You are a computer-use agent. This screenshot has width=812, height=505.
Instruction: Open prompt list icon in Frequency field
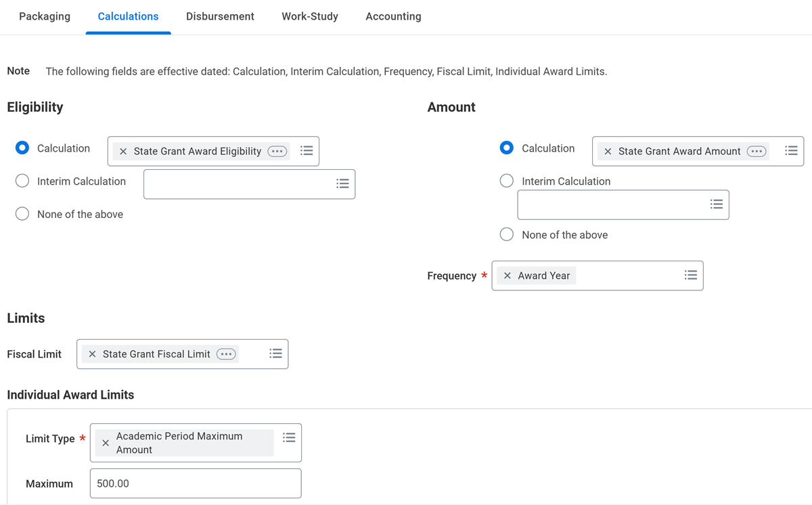click(x=691, y=276)
